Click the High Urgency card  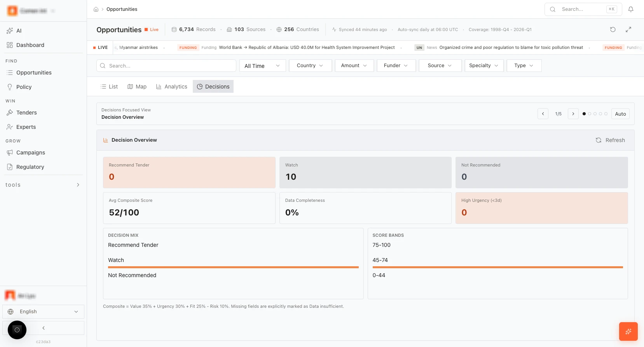click(x=542, y=208)
